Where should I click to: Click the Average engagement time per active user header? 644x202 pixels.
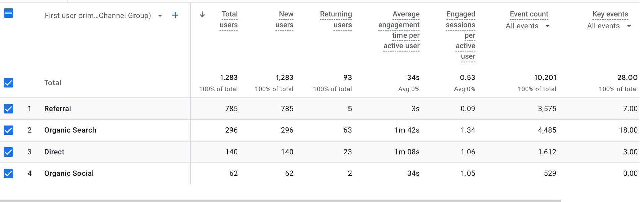(x=399, y=30)
